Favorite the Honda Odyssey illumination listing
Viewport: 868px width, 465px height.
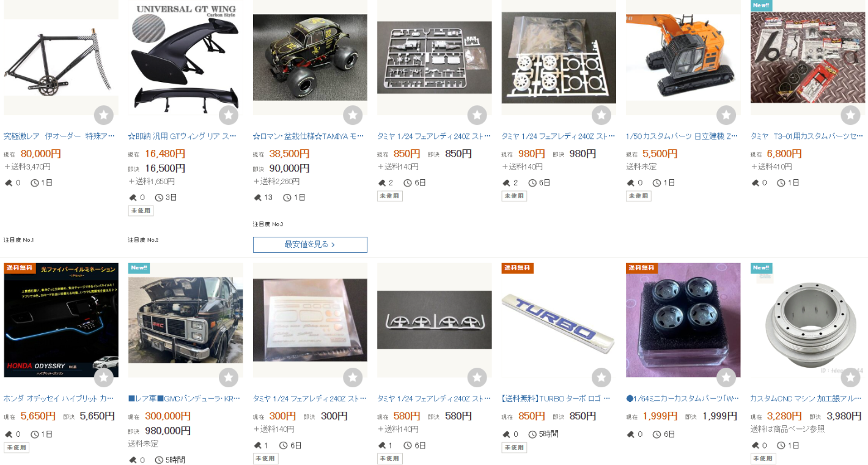tap(104, 378)
